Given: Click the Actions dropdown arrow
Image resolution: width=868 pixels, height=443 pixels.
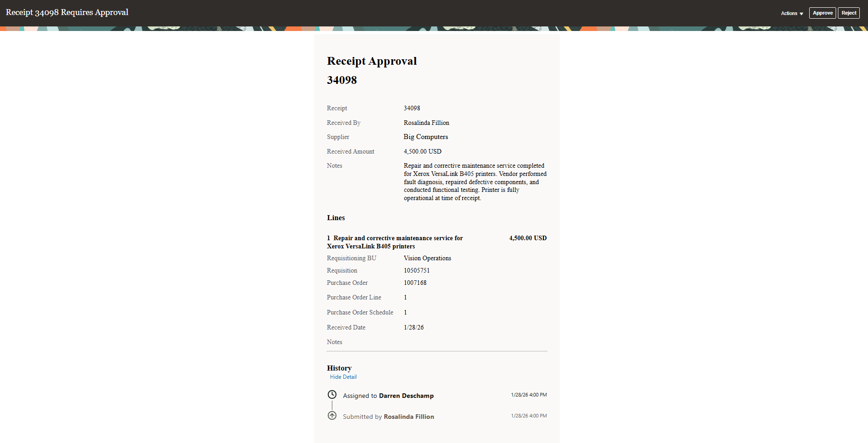Looking at the screenshot, I should coord(802,13).
